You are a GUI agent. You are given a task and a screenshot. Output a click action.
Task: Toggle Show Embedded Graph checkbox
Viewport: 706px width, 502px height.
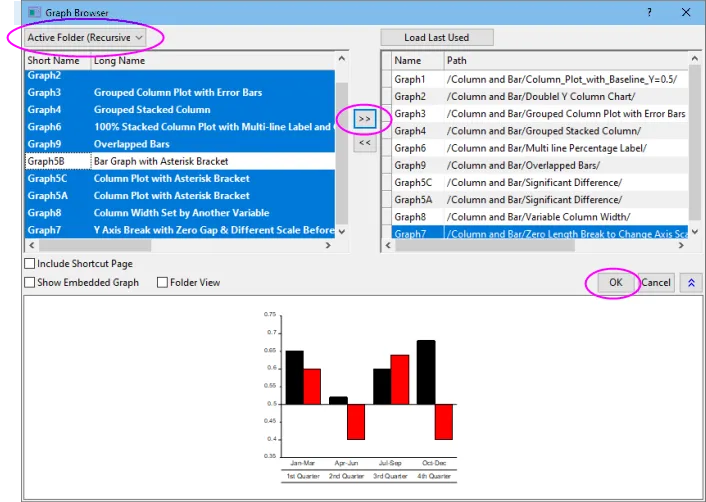point(30,282)
